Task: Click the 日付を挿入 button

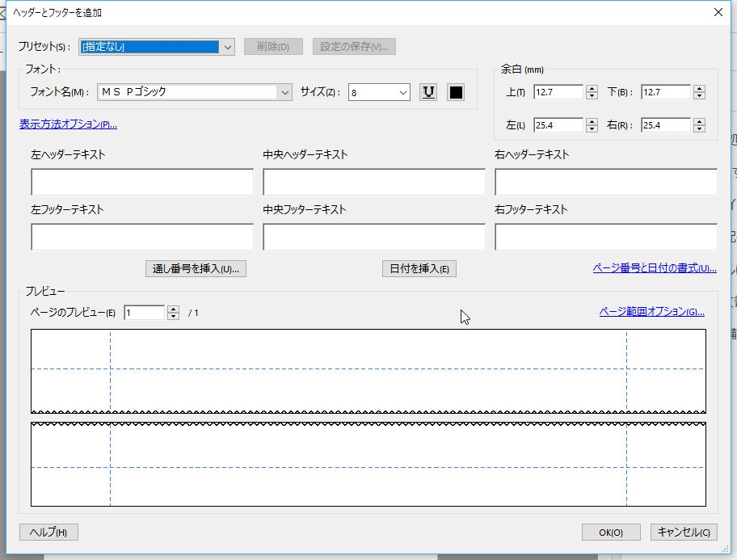Action: pos(419,269)
